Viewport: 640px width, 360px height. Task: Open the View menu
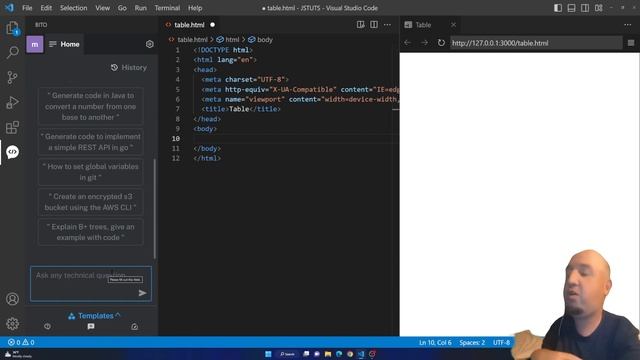(102, 8)
